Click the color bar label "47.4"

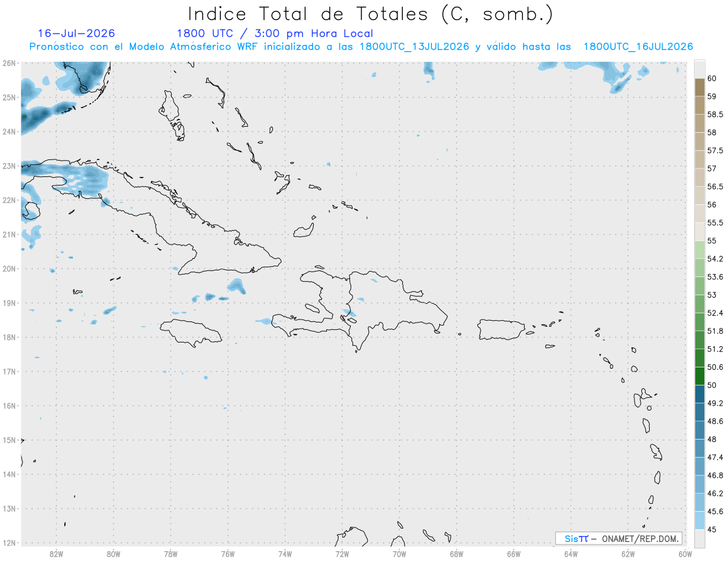pyautogui.click(x=715, y=457)
